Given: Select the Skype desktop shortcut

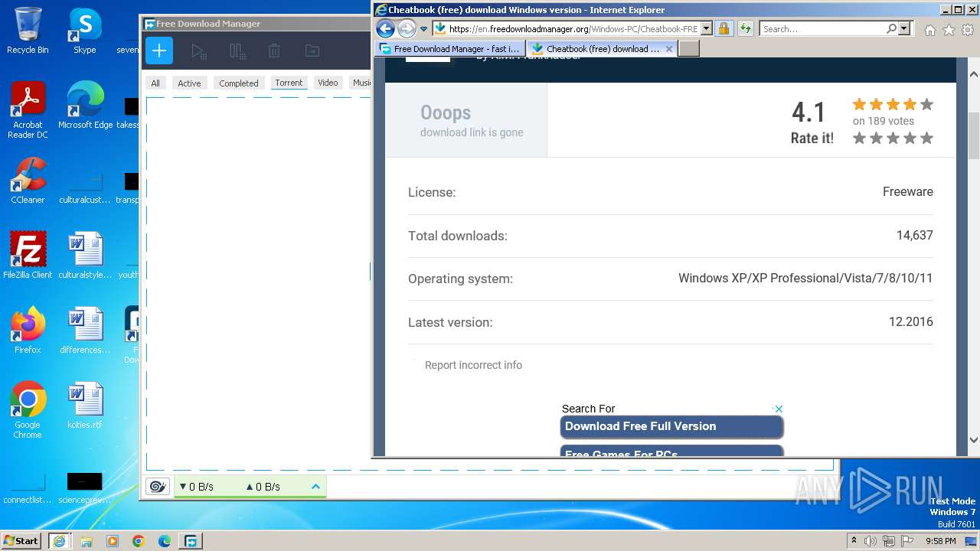Looking at the screenshot, I should pyautogui.click(x=85, y=31).
